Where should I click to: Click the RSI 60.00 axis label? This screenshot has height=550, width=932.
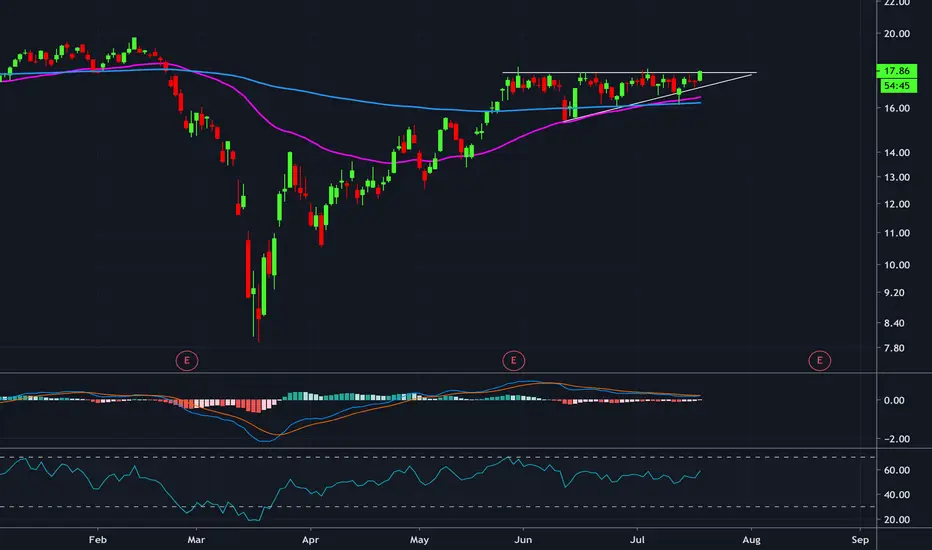tap(896, 470)
